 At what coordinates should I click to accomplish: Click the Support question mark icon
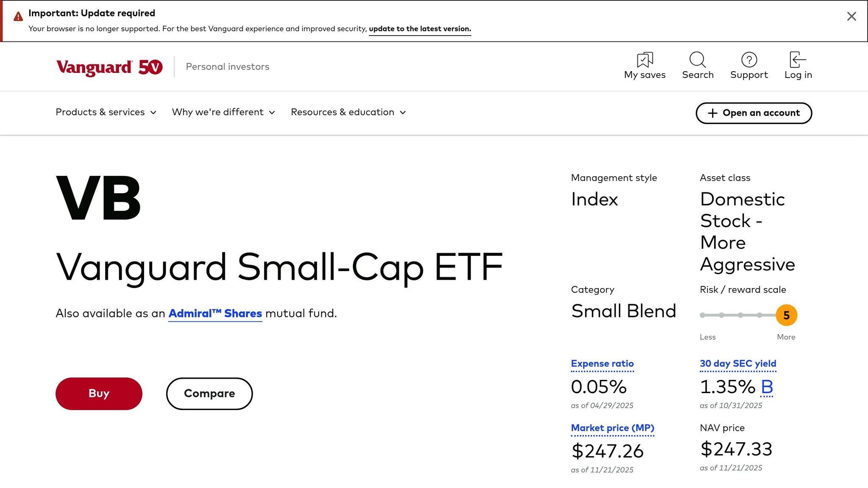[x=749, y=61]
